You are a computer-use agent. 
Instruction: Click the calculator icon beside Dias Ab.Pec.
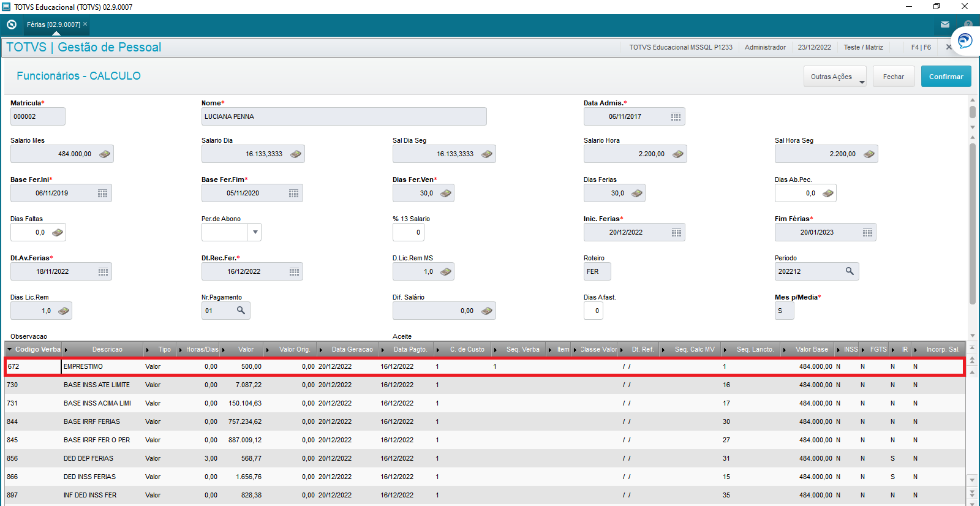[828, 193]
